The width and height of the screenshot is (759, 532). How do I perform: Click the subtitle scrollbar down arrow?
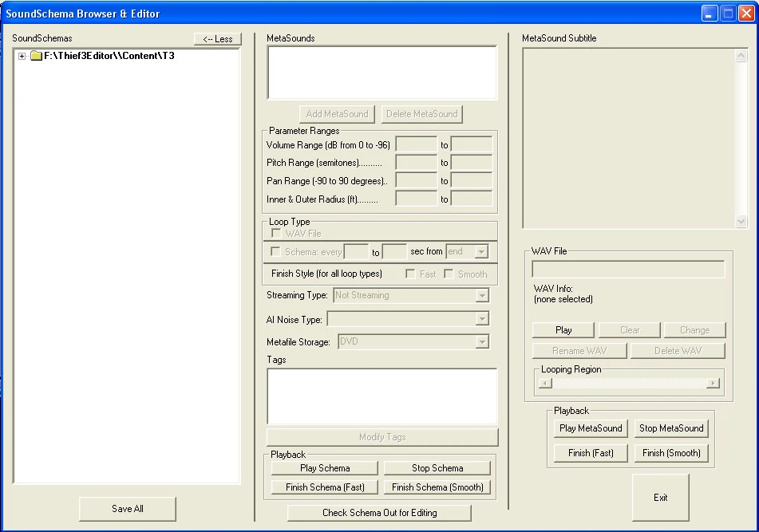tap(741, 221)
